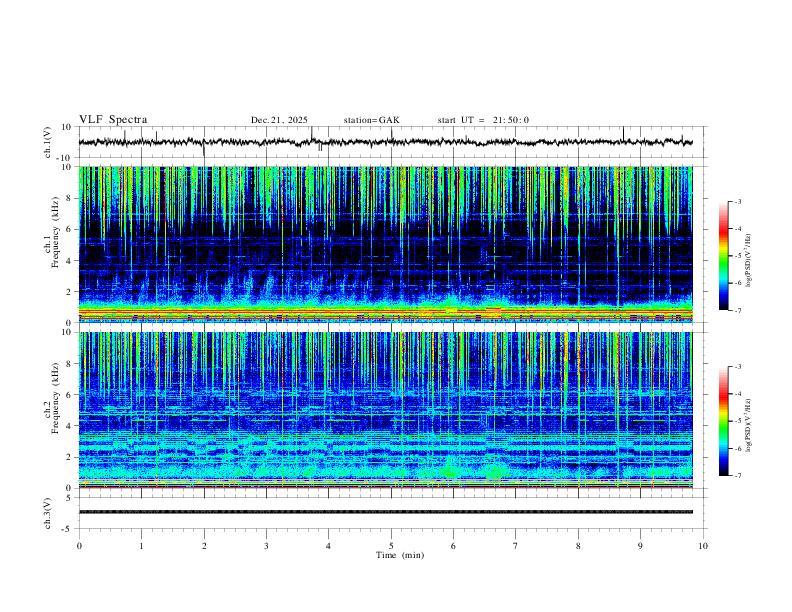Click time axis tick label "4"
The height and width of the screenshot is (612, 792).
pyautogui.click(x=328, y=546)
